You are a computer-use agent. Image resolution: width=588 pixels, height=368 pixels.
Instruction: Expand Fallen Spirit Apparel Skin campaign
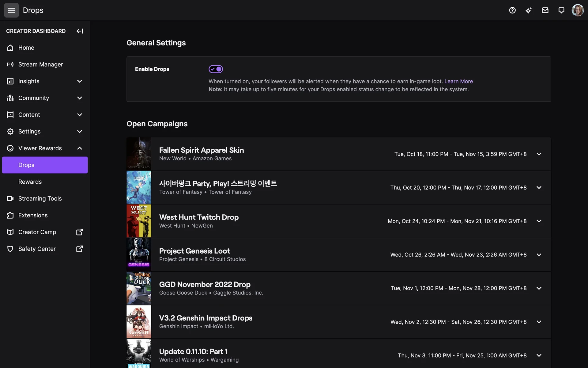coord(539,154)
